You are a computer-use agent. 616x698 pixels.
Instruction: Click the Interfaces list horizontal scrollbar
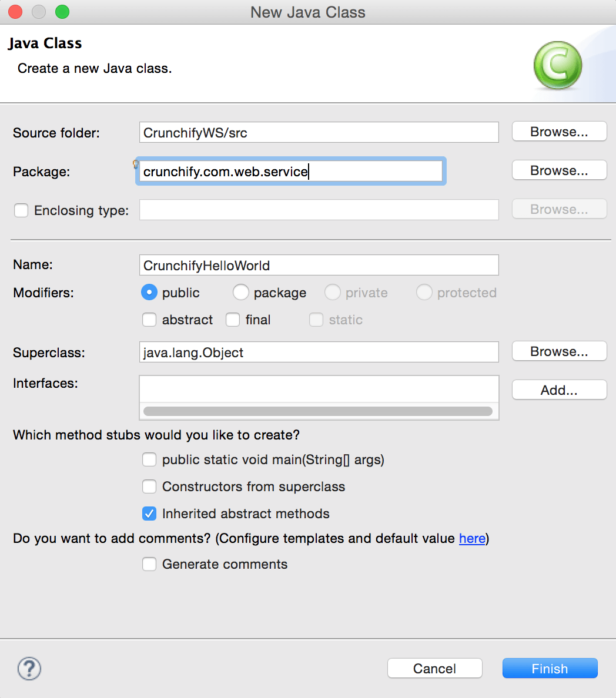(x=317, y=411)
